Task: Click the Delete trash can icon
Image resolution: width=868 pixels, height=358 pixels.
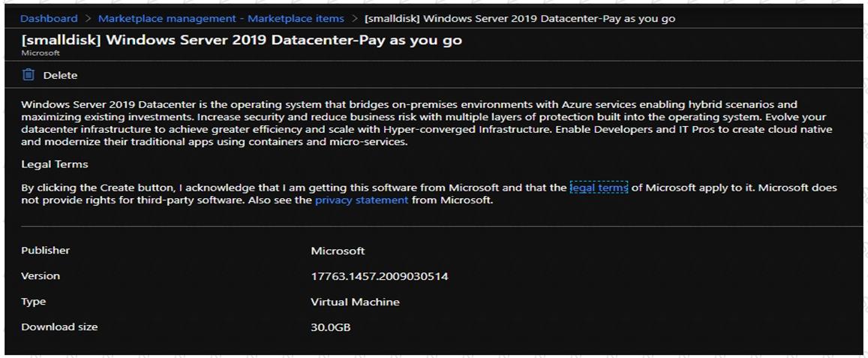Action: click(29, 75)
